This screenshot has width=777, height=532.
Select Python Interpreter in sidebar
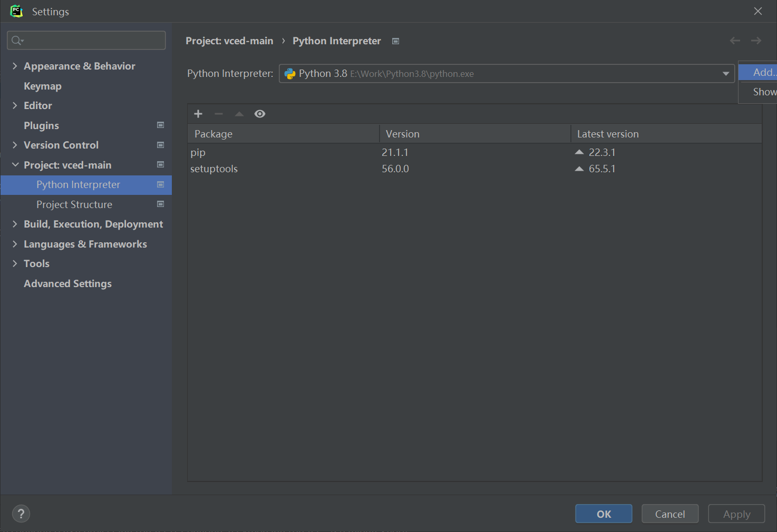tap(86, 185)
